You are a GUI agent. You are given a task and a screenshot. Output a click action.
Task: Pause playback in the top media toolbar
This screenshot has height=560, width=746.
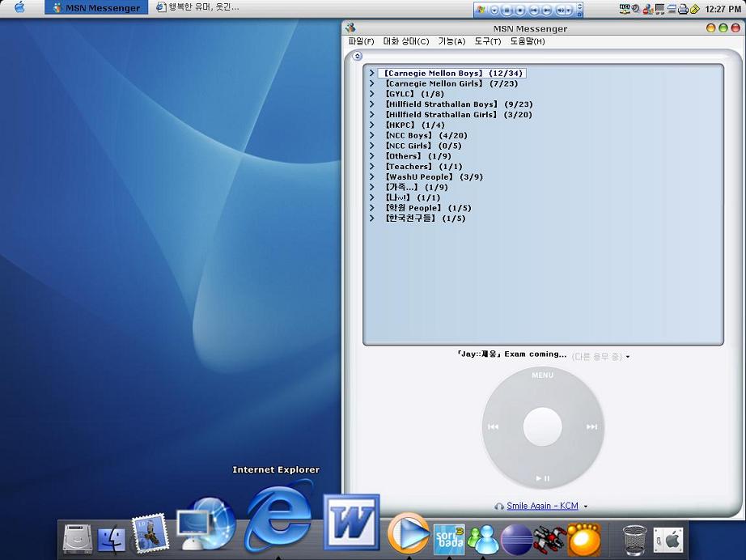pos(507,10)
